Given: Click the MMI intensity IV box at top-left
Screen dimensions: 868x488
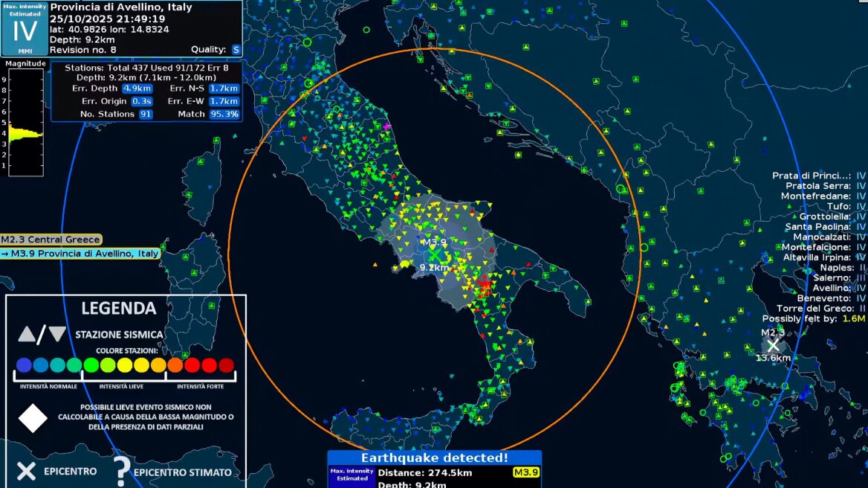Looking at the screenshot, I should 25,29.
